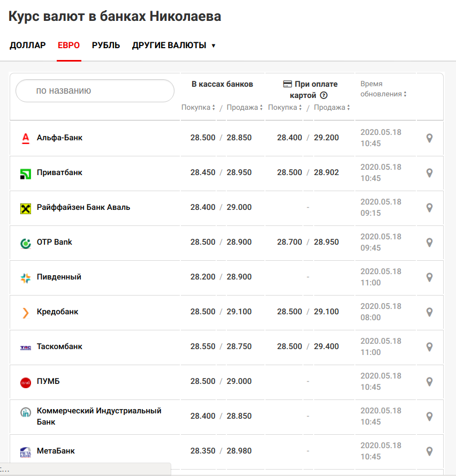Open map pin for Райффайзен Банк Аваль
This screenshot has width=456, height=476.
pyautogui.click(x=429, y=208)
